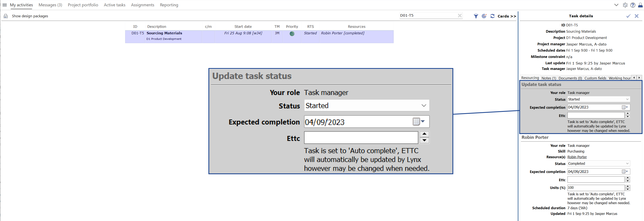This screenshot has width=644, height=221.
Task: Switch view using Cards >> button
Action: pyautogui.click(x=507, y=16)
